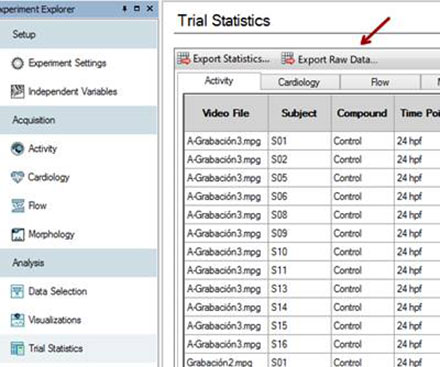Image resolution: width=440 pixels, height=367 pixels.
Task: Click Export Statistics... button
Action: (224, 59)
